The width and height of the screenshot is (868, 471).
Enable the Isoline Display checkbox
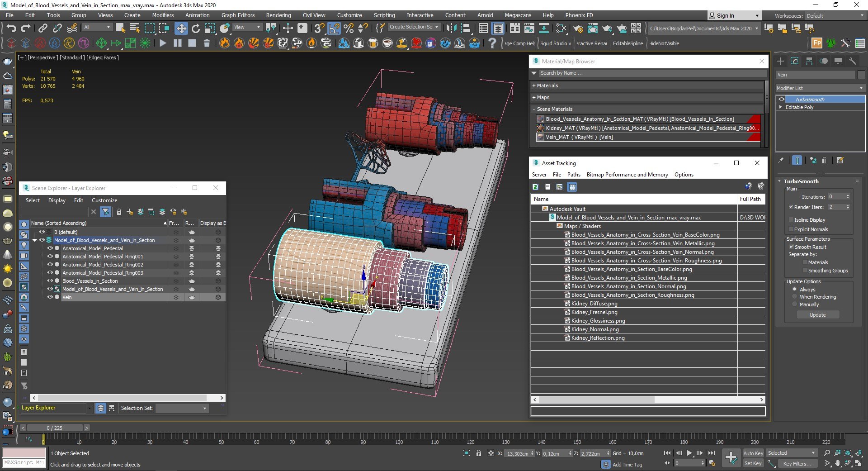coord(791,220)
